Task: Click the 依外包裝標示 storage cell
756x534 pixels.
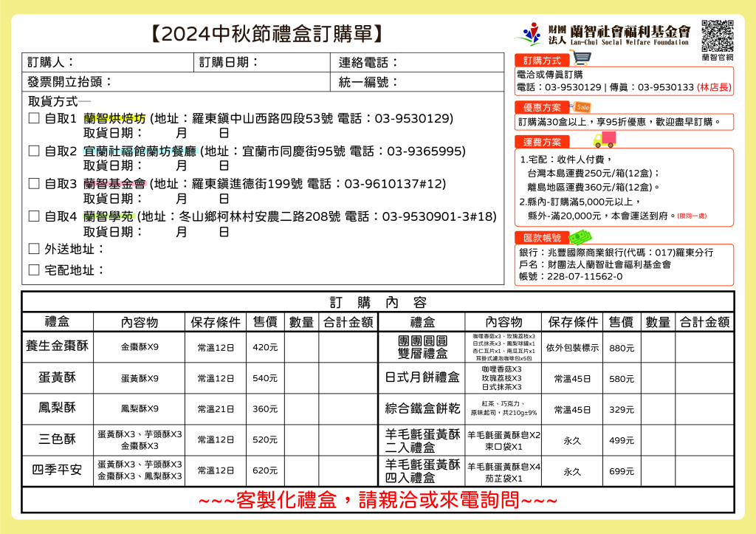Action: coord(572,347)
